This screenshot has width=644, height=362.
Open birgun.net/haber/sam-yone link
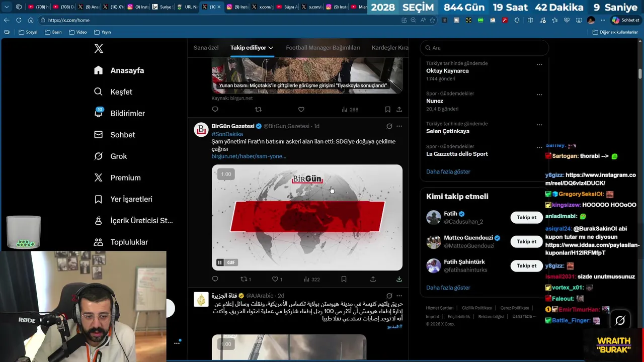pos(249,156)
